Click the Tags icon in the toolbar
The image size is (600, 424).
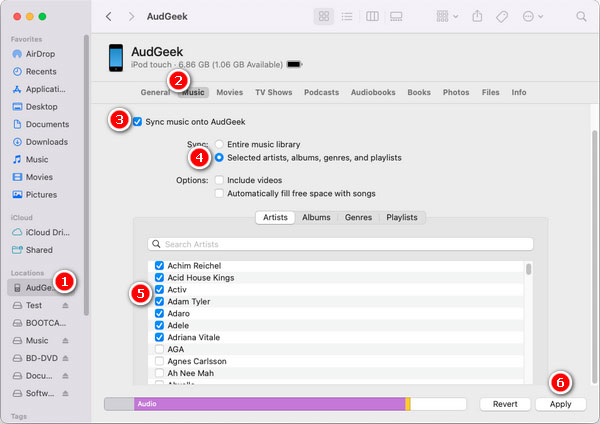pyautogui.click(x=502, y=16)
